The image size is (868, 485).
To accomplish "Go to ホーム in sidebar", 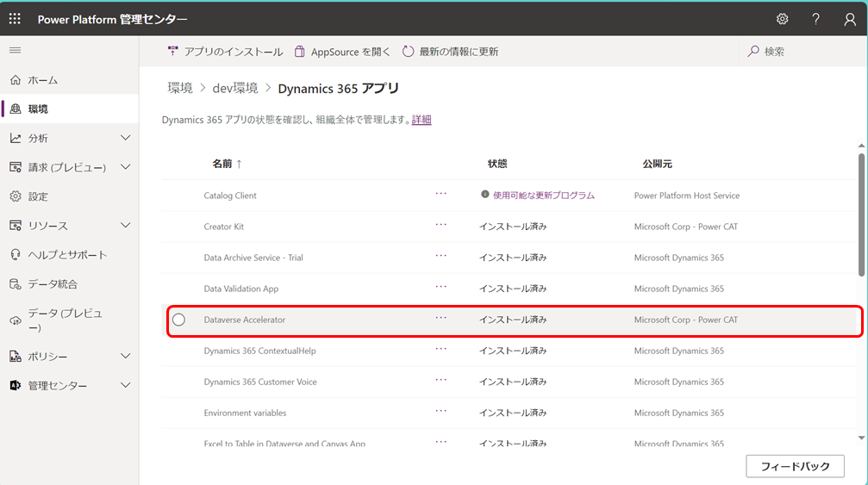I will pos(69,80).
